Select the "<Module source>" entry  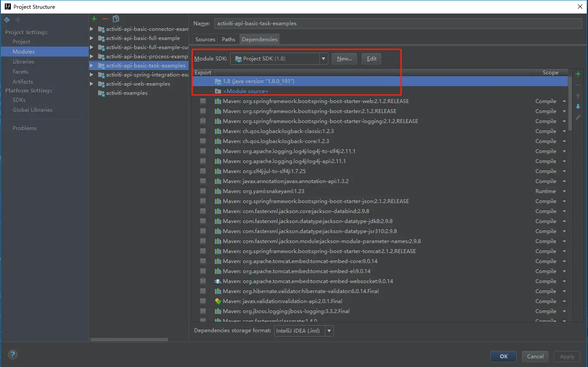[x=245, y=91]
